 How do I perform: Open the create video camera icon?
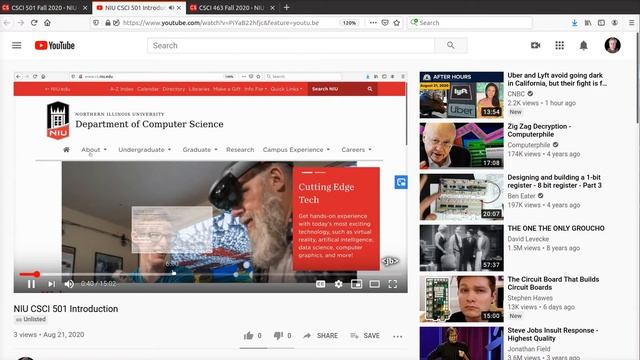[536, 45]
